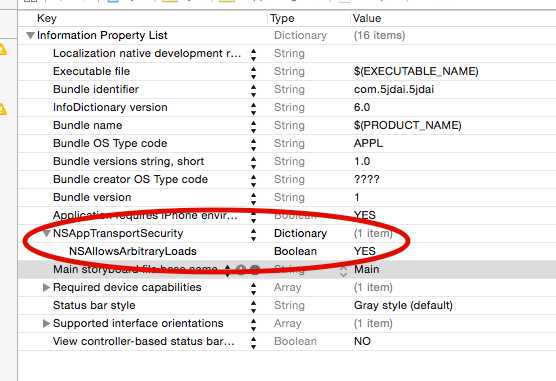Change the NO value of View controller-based status bar
The width and height of the screenshot is (556, 381).
click(362, 341)
